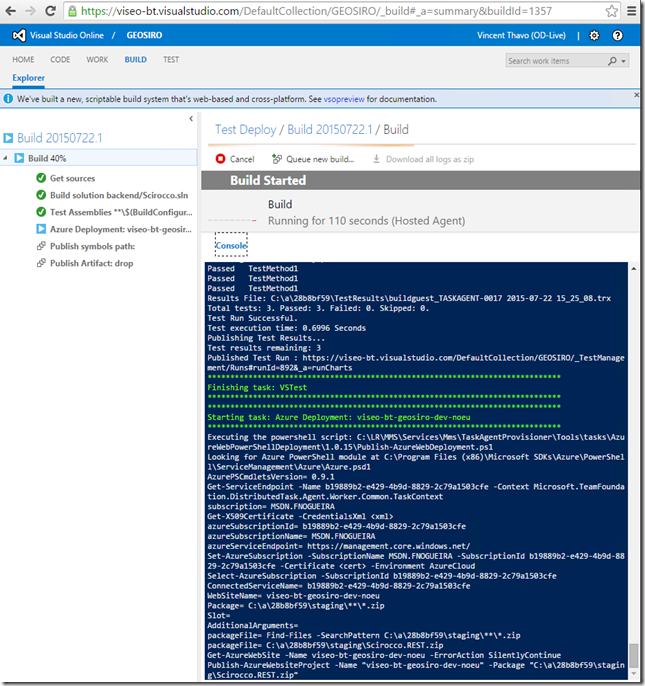Go back with the browser back arrow
This screenshot has height=686, width=645.
tap(11, 11)
